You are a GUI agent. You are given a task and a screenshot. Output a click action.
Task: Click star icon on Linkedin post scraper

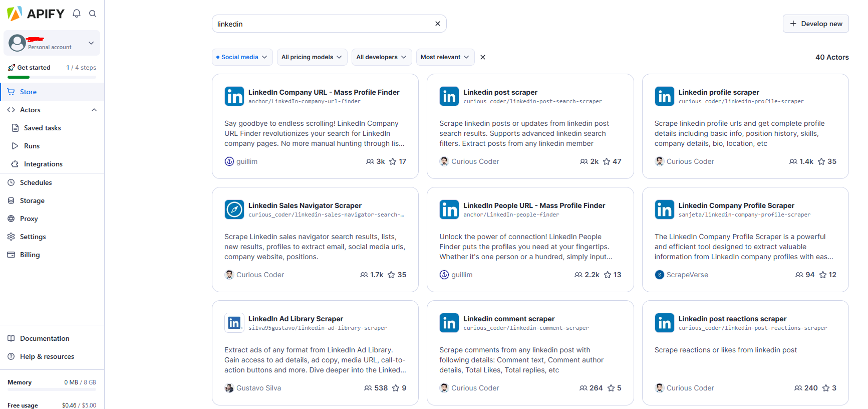pos(607,161)
